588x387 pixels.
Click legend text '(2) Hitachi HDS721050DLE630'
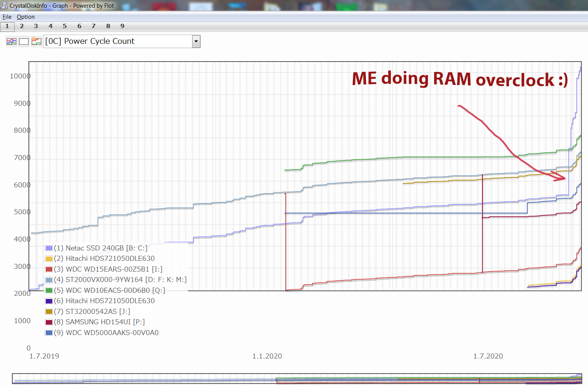105,259
